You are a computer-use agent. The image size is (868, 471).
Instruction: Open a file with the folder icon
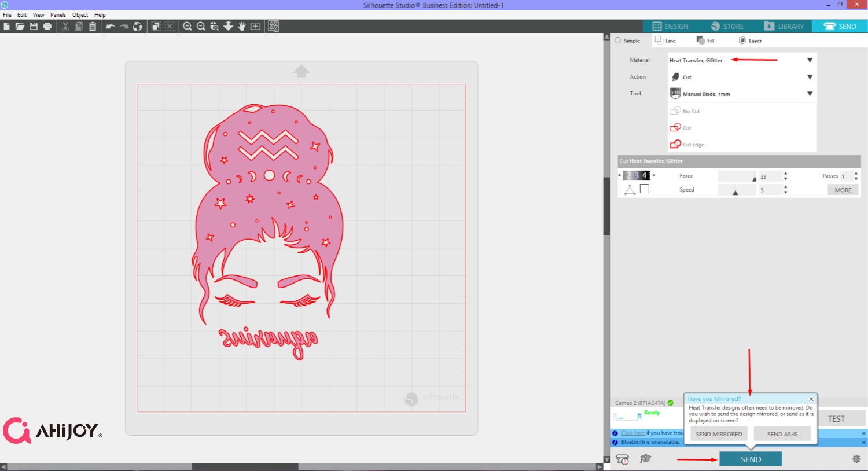click(20, 27)
